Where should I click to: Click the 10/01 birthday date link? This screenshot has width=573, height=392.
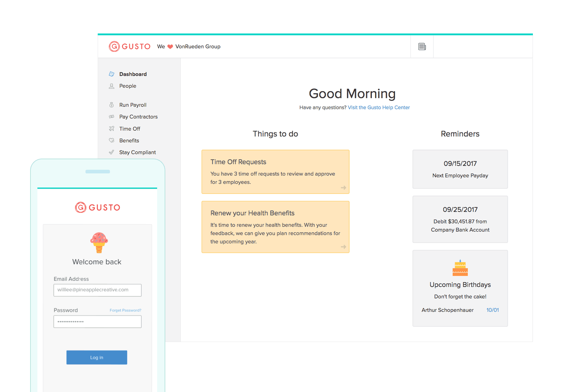tap(492, 310)
